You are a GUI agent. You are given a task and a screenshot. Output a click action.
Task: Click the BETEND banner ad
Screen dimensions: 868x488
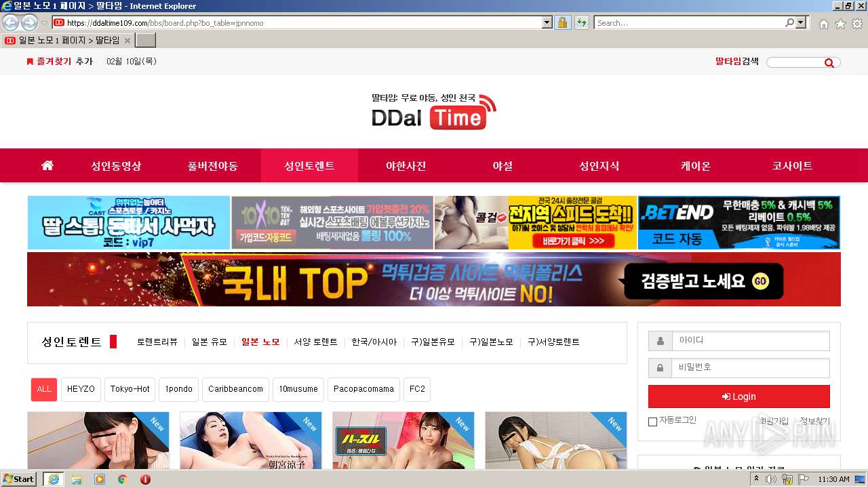(x=739, y=223)
